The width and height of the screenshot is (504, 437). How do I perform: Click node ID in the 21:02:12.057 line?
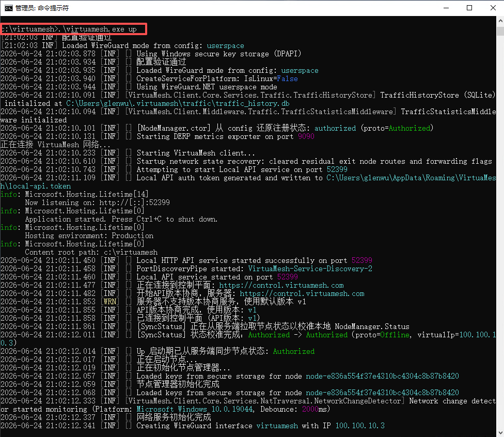pyautogui.click(x=382, y=376)
